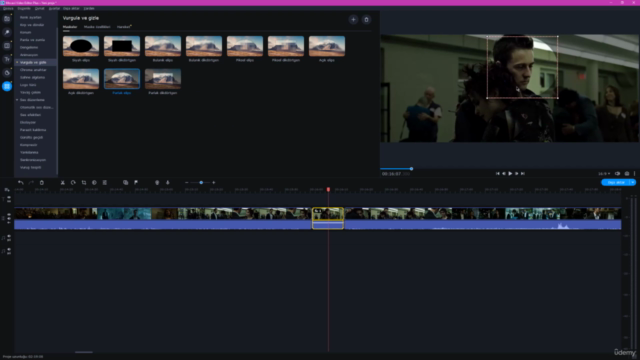Step forward one frame
The image size is (640, 360).
(516, 173)
